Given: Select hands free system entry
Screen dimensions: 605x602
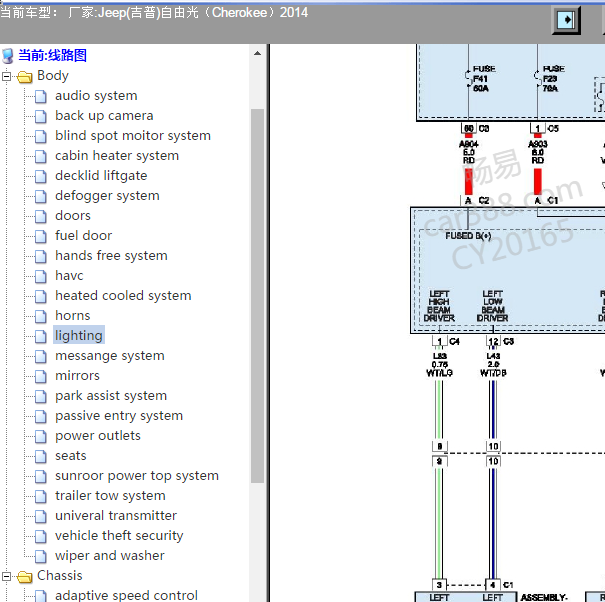Looking at the screenshot, I should pyautogui.click(x=111, y=255).
